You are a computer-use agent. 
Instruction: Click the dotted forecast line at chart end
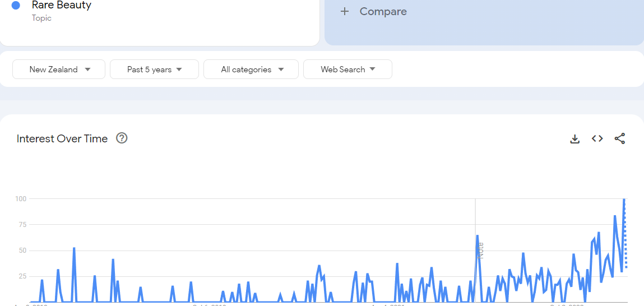625,234
